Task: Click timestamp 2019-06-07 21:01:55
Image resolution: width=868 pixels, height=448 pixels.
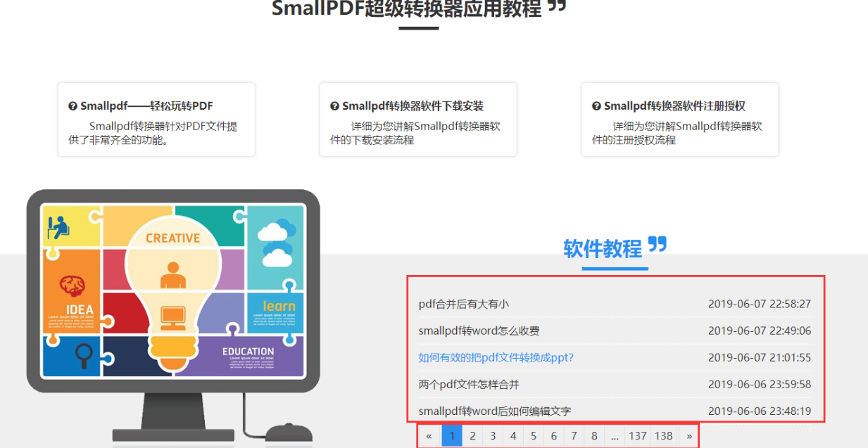Action: 760,357
